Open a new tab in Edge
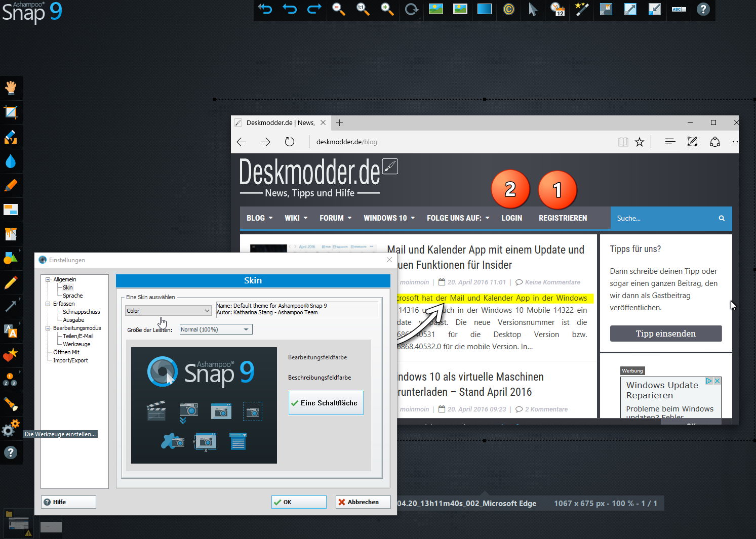The height and width of the screenshot is (539, 756). pyautogui.click(x=339, y=122)
